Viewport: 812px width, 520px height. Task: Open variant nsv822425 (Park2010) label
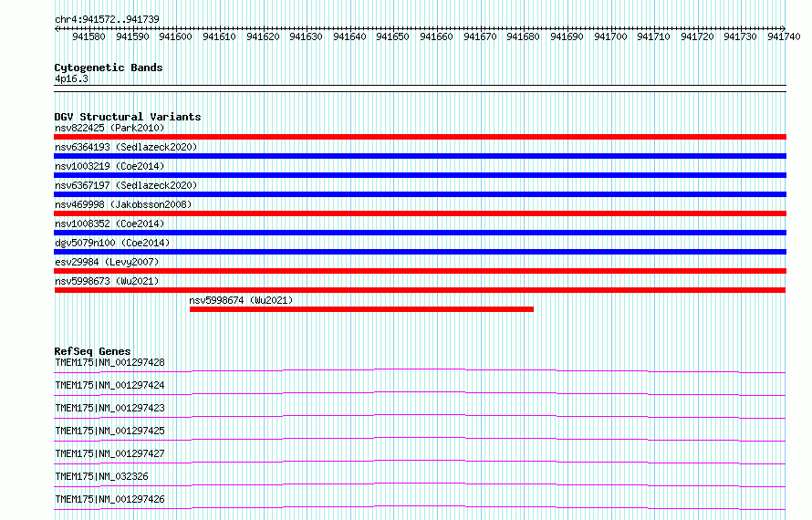point(109,128)
